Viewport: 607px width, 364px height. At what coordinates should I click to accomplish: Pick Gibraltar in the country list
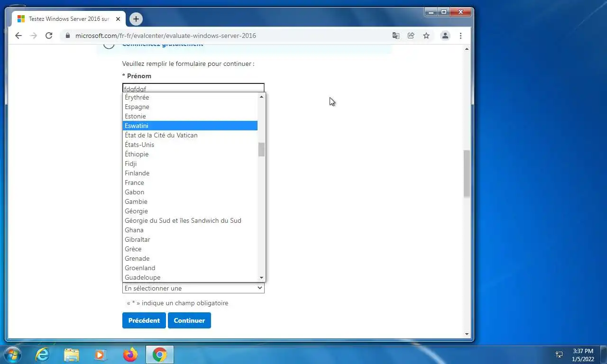click(190, 239)
